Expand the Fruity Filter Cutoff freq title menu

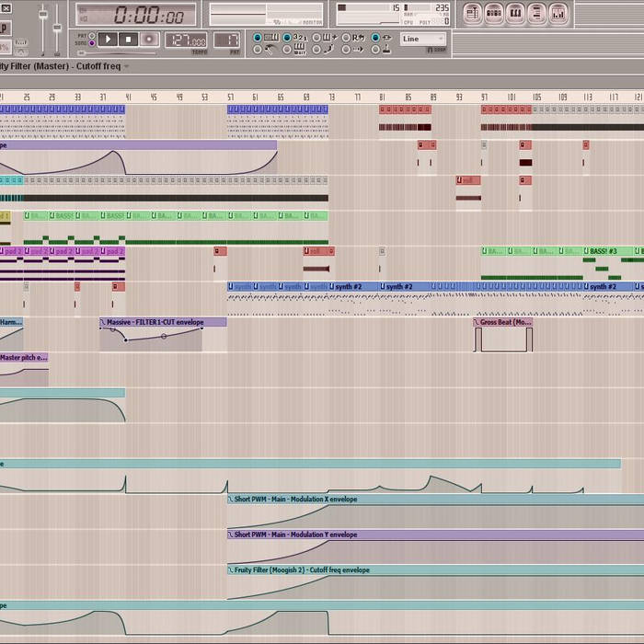point(126,66)
